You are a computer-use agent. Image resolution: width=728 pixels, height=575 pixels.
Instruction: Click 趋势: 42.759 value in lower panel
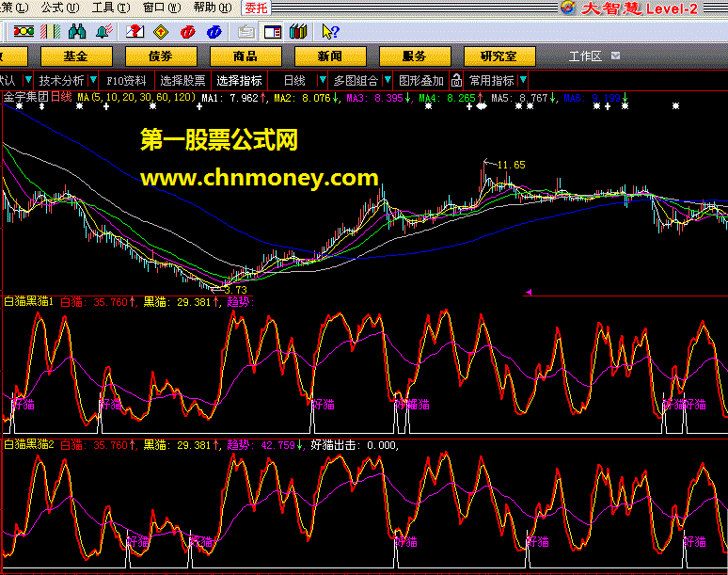[264, 445]
